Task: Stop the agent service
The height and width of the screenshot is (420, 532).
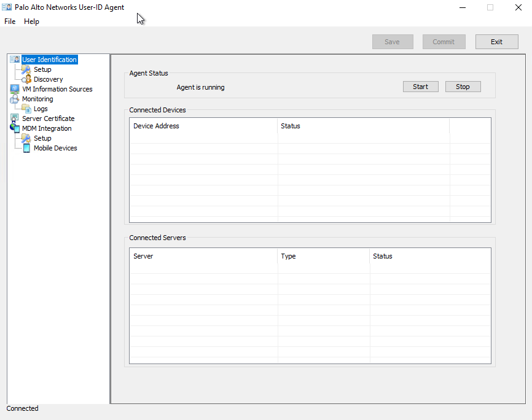Action: point(463,87)
